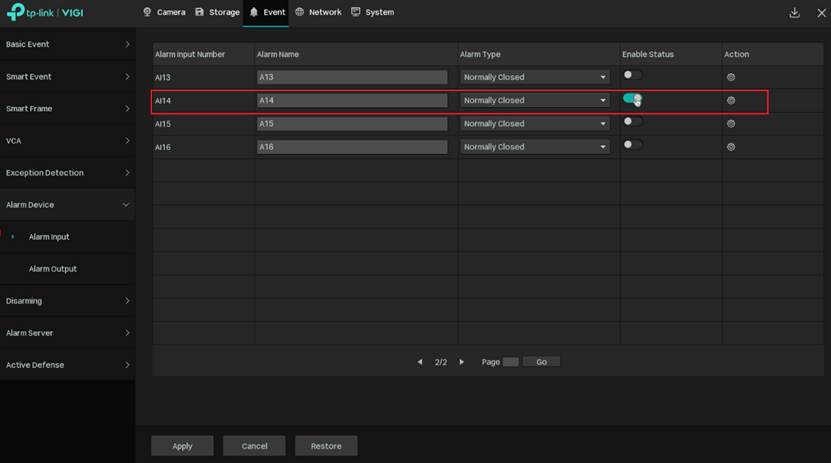This screenshot has width=831, height=463.
Task: Click the AI13 action settings gear icon
Action: [x=731, y=77]
